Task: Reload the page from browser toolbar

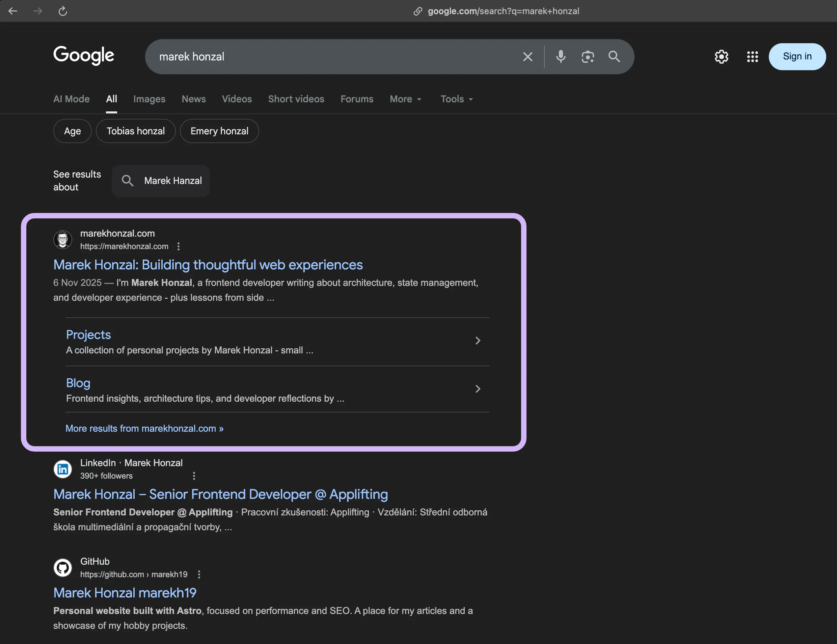Action: [63, 11]
